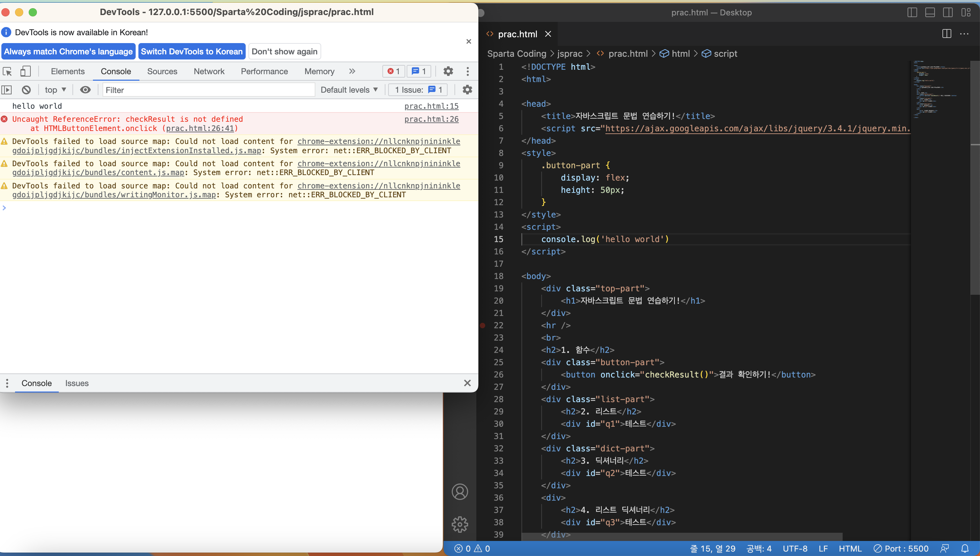Toggle the device toolbar icon

click(x=25, y=71)
